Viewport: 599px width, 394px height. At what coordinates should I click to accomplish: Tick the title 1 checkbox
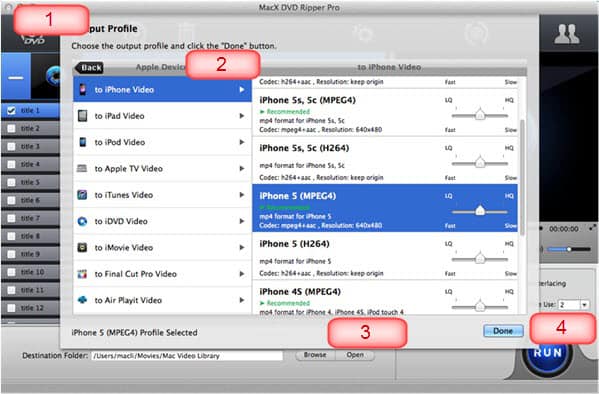click(11, 110)
